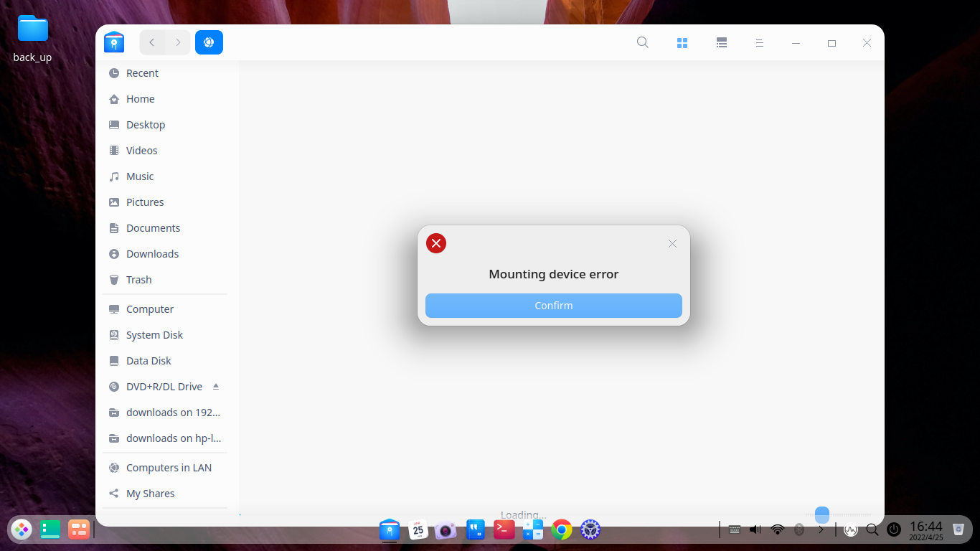Viewport: 980px width, 551px height.
Task: Go back in file manager navigation
Action: click(152, 42)
